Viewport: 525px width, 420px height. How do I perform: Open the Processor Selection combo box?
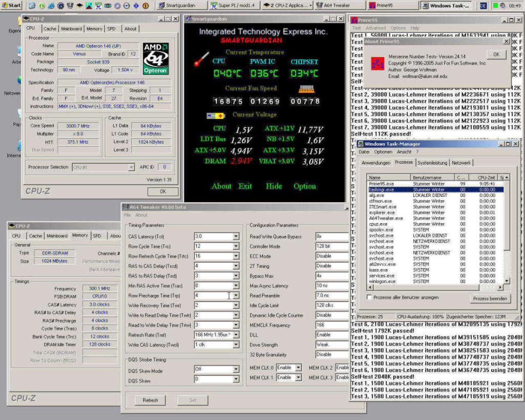(x=131, y=167)
